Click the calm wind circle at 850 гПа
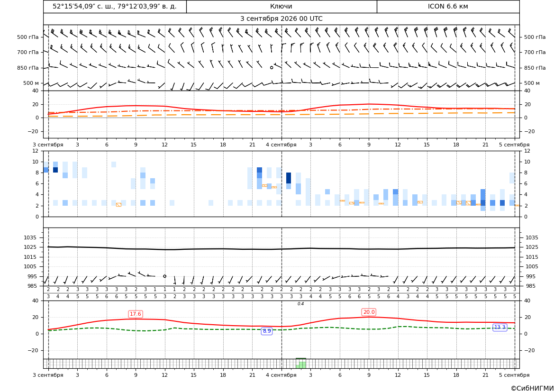Image resolution: width=554 pixels, height=392 pixels. pyautogui.click(x=272, y=67)
